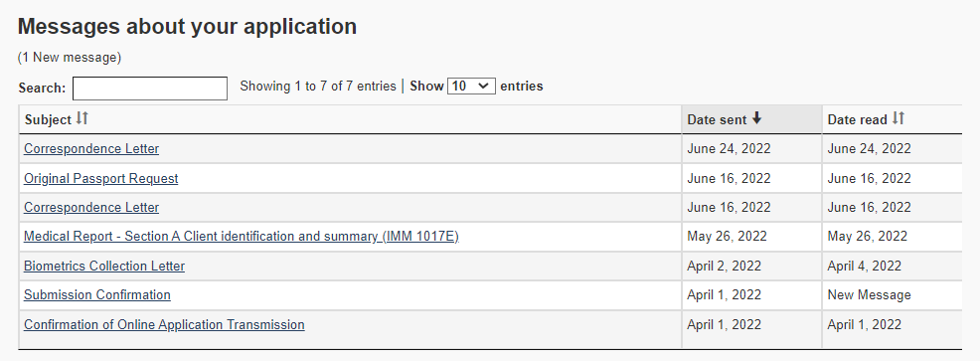
Task: Open the Biometrics Collection Letter
Action: click(104, 266)
